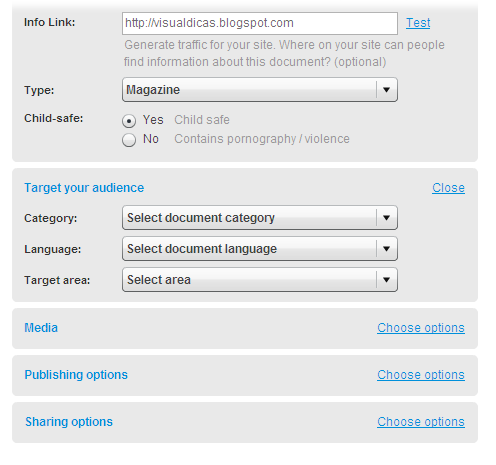Choose options for Publishing options

pos(421,375)
